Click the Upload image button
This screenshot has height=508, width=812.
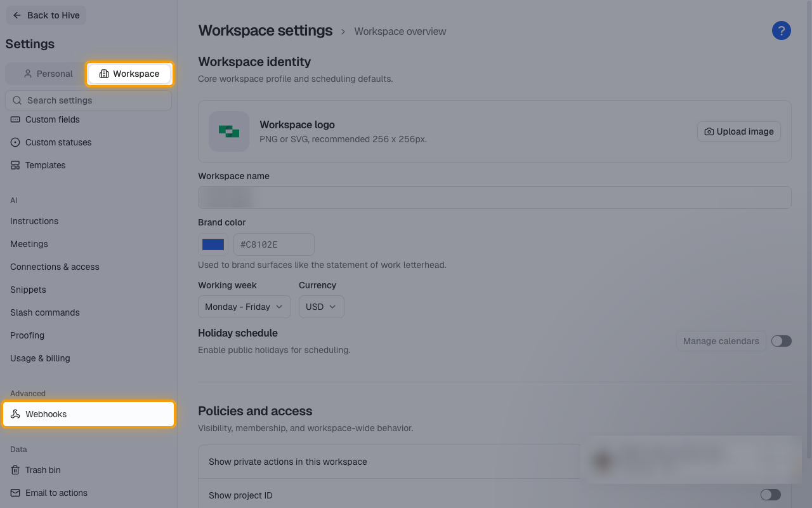tap(738, 131)
